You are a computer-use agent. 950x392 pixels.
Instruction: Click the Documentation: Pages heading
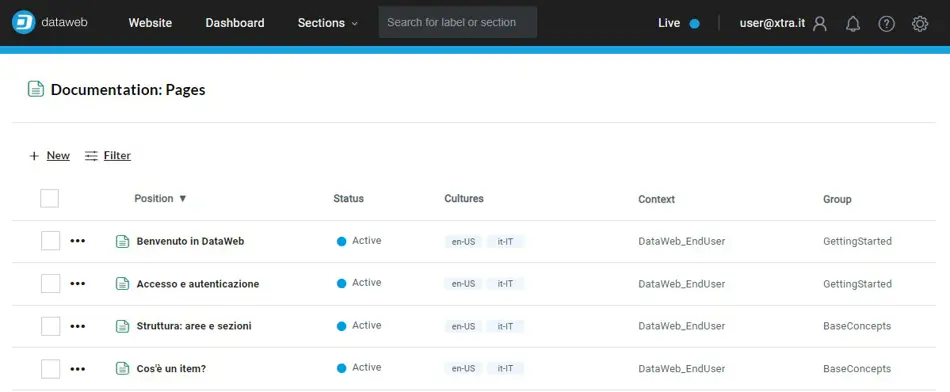click(x=128, y=90)
